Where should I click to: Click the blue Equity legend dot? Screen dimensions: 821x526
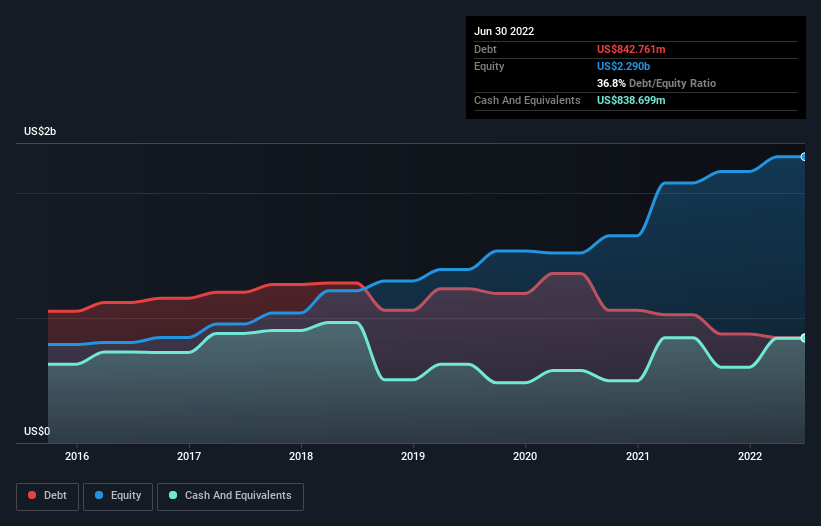[x=99, y=495]
